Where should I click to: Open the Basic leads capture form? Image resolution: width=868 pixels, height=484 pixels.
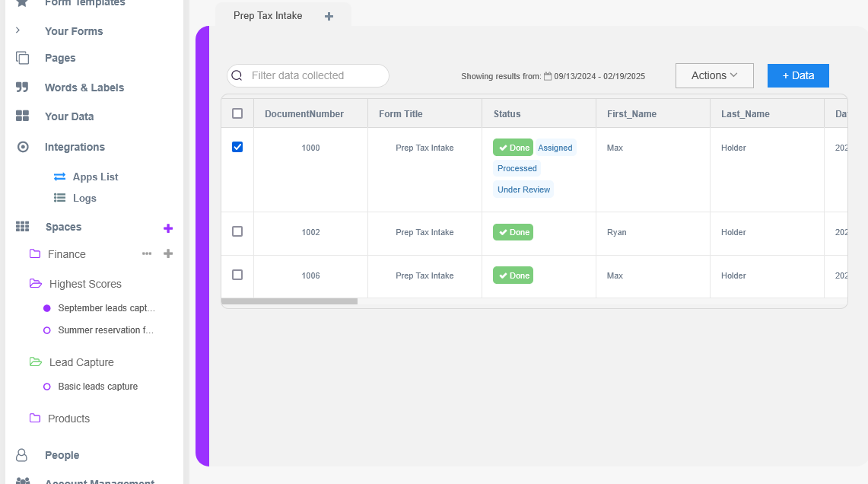pos(97,387)
